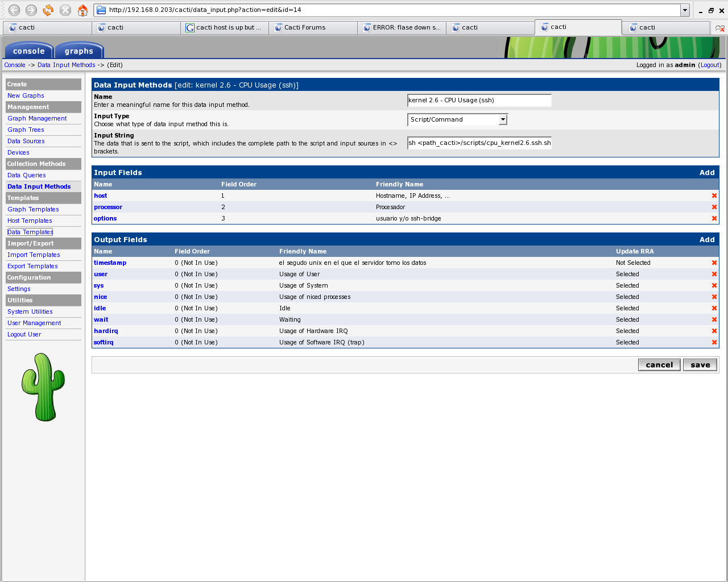The height and width of the screenshot is (582, 728).
Task: Click the Name input field
Action: [479, 100]
